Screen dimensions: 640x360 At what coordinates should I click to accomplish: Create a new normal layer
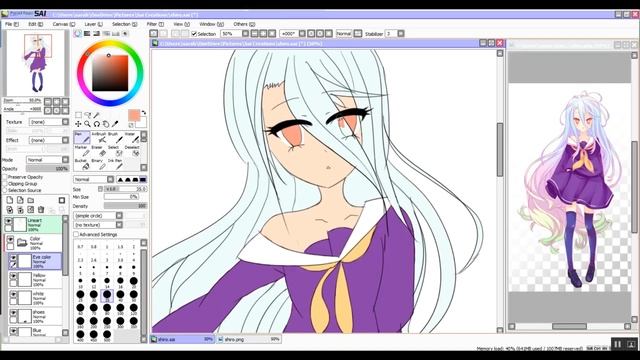click(x=10, y=200)
